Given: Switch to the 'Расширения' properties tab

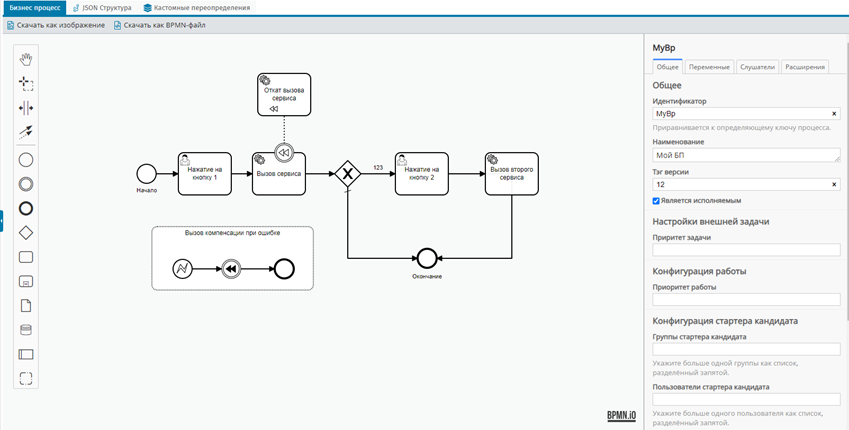Looking at the screenshot, I should click(805, 67).
